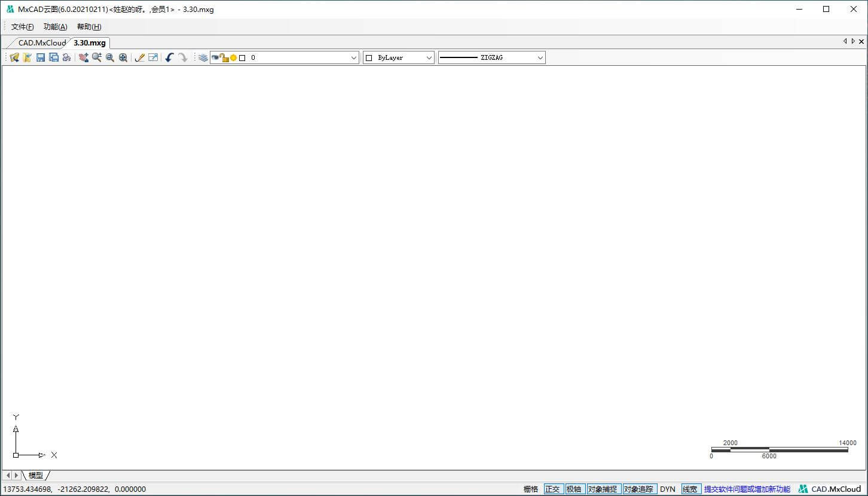Click the Save All multi-disk icon

pos(54,57)
